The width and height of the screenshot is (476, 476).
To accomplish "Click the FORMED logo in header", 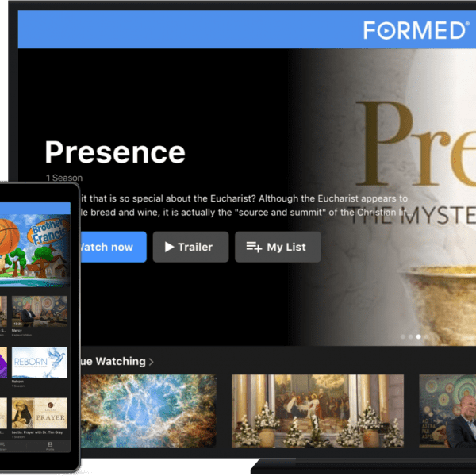I will coord(416,30).
